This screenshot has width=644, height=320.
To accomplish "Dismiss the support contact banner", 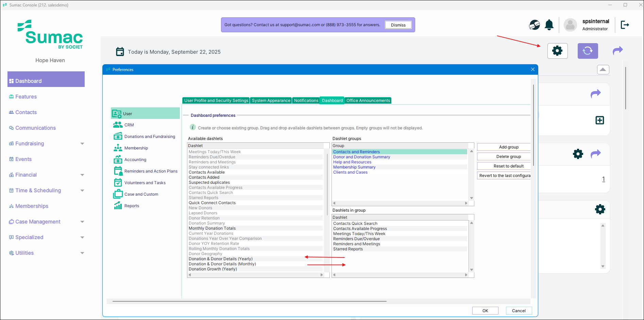I will 398,25.
